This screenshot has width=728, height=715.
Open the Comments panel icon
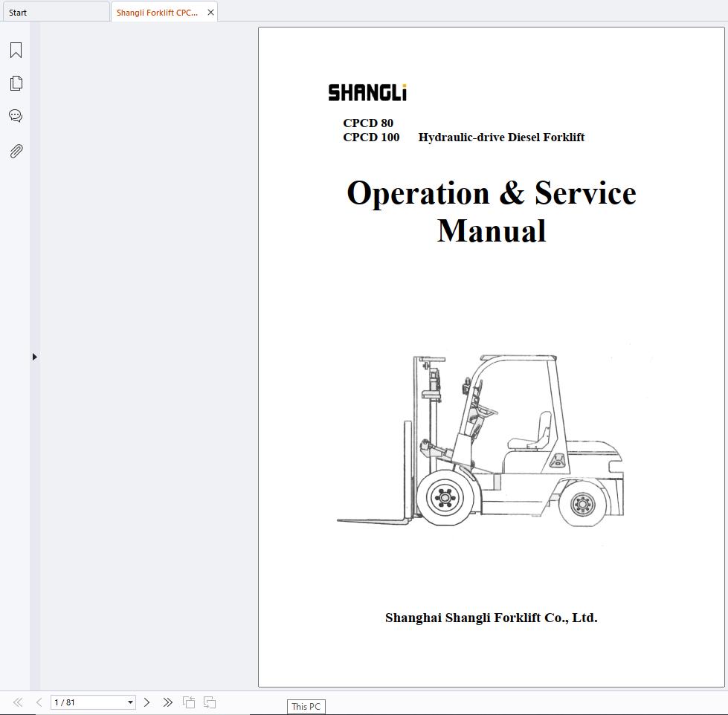(x=16, y=115)
